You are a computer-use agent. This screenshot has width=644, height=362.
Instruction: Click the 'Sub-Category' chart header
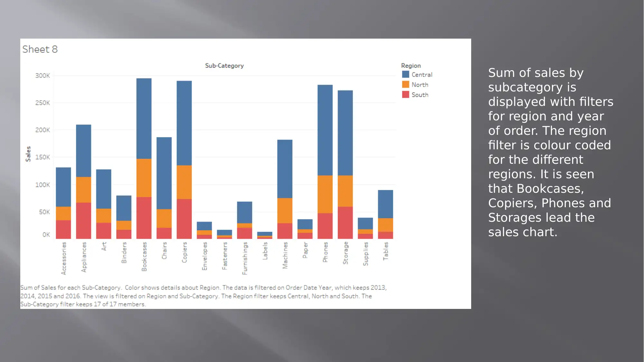224,66
